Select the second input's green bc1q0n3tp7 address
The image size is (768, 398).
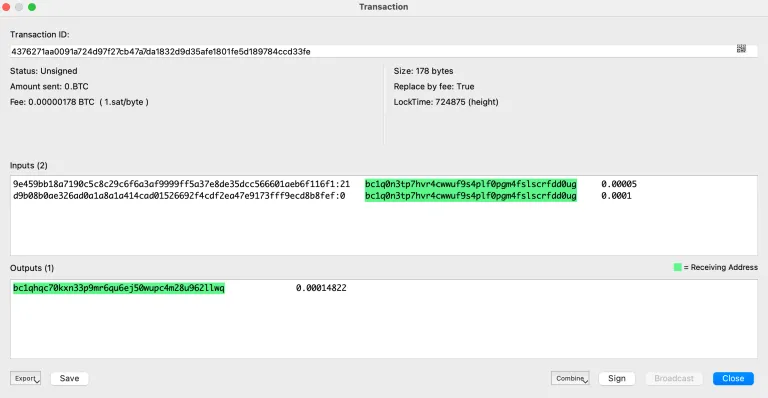[471, 196]
